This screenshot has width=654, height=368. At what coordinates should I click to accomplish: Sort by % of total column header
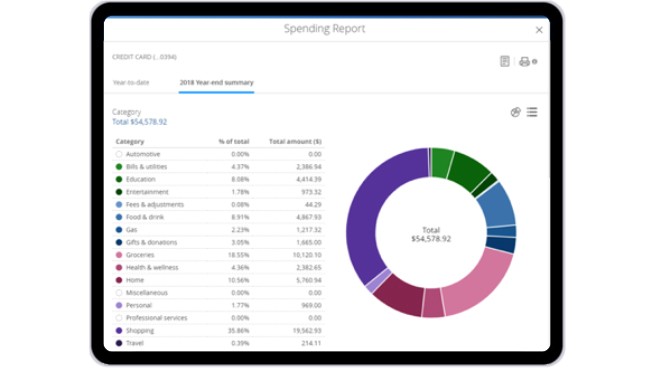pos(234,141)
